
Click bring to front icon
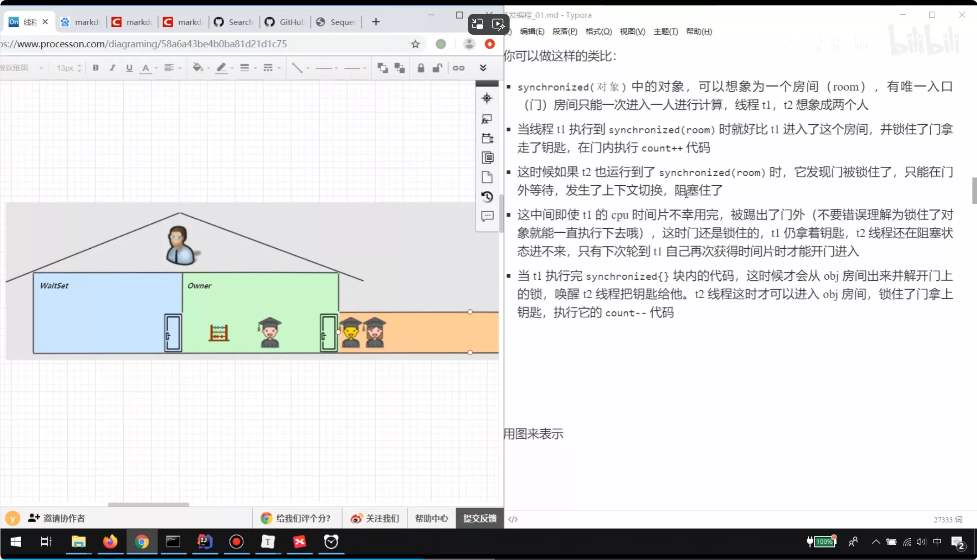pyautogui.click(x=383, y=68)
